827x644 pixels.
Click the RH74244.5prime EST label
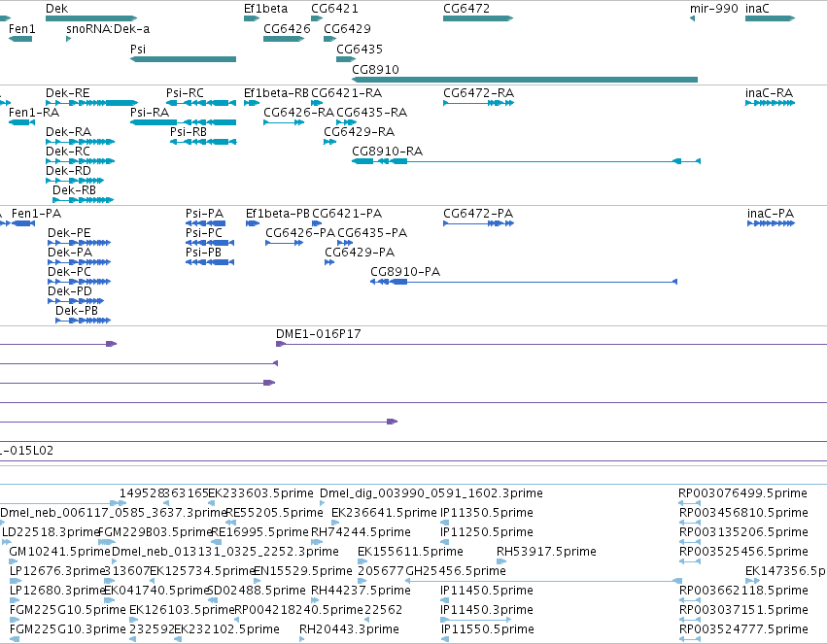[361, 532]
